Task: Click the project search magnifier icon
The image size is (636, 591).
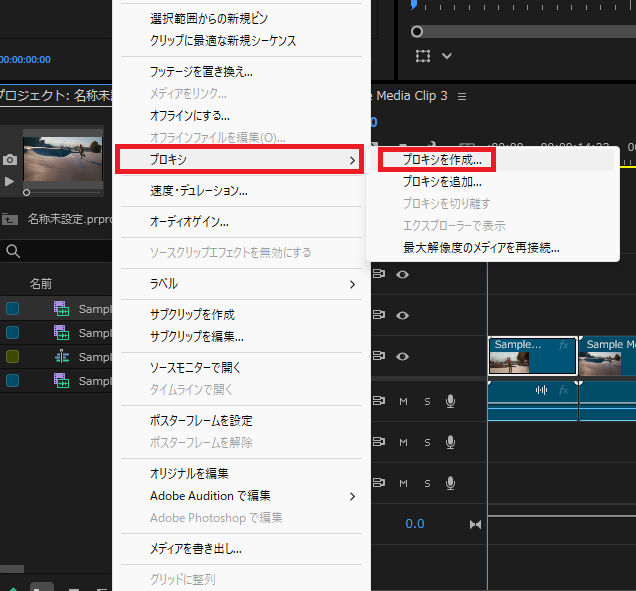Action: pyautogui.click(x=11, y=251)
